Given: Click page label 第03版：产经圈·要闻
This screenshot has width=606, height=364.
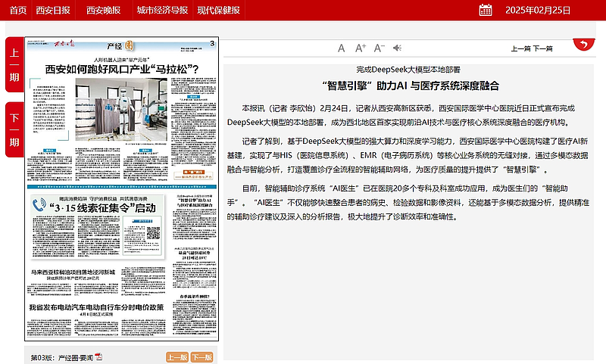Looking at the screenshot, I should [x=62, y=358].
